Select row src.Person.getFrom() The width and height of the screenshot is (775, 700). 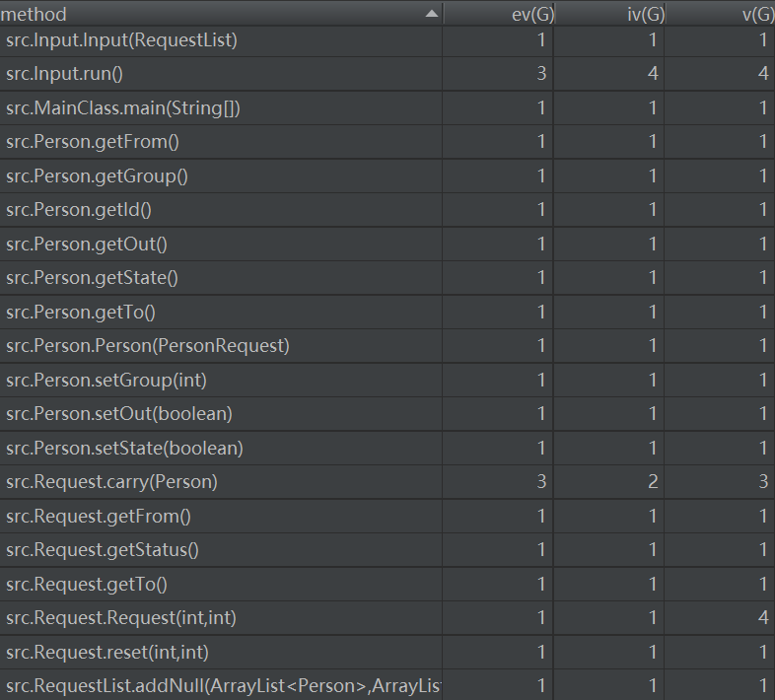tap(387, 142)
